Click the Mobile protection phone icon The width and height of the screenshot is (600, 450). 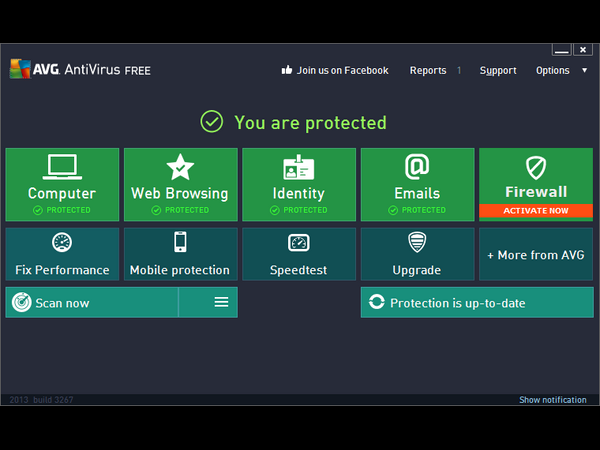coord(180,242)
